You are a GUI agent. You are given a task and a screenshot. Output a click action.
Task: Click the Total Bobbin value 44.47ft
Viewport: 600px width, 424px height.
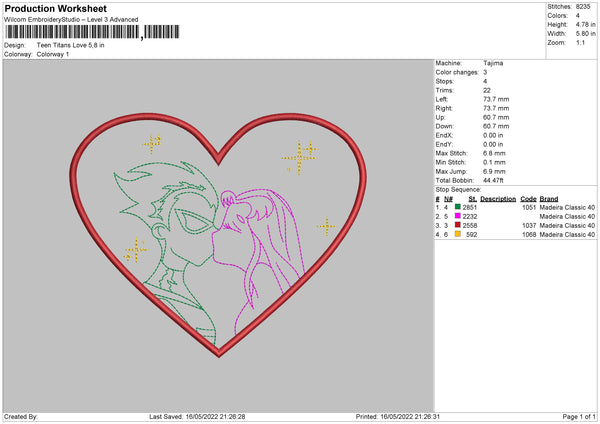point(493,180)
